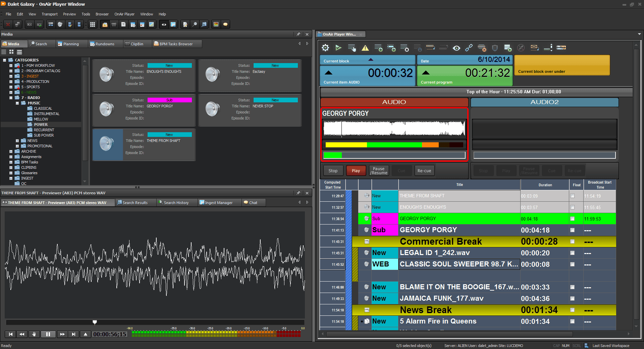Click the add item to list icon
This screenshot has height=349, width=644.
378,48
